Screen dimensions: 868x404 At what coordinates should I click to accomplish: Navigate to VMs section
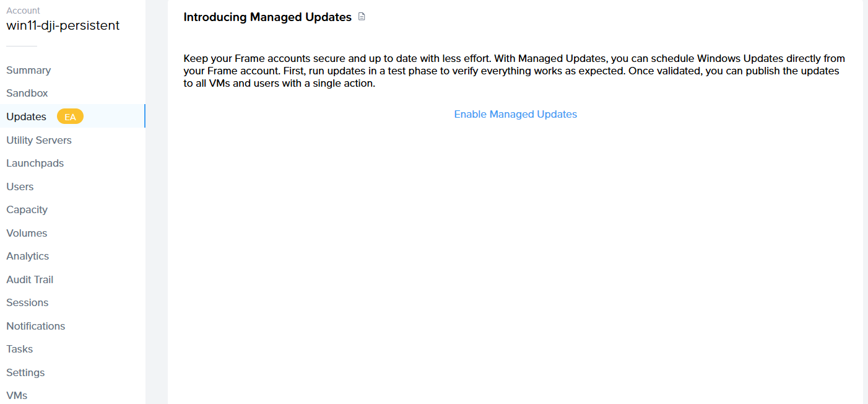click(x=17, y=395)
